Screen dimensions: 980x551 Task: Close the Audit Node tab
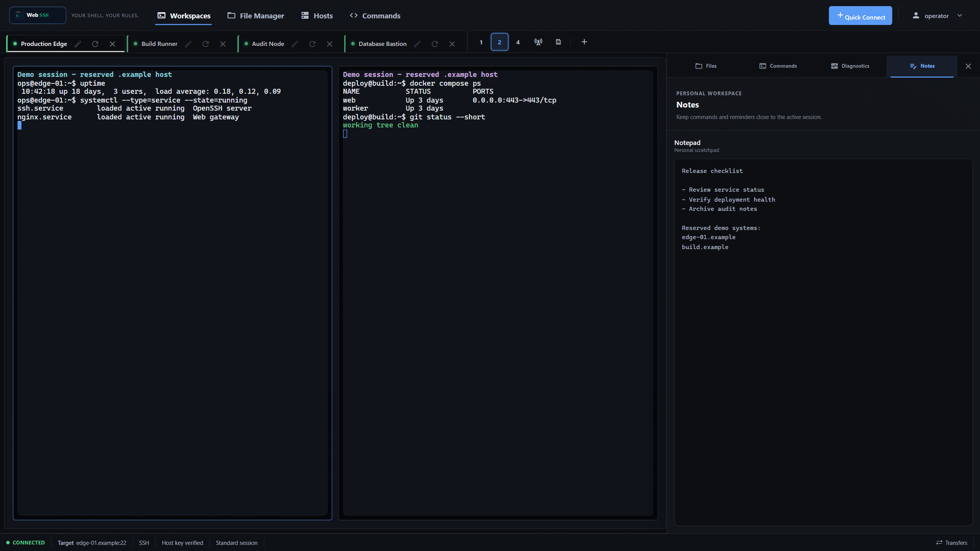(330, 44)
